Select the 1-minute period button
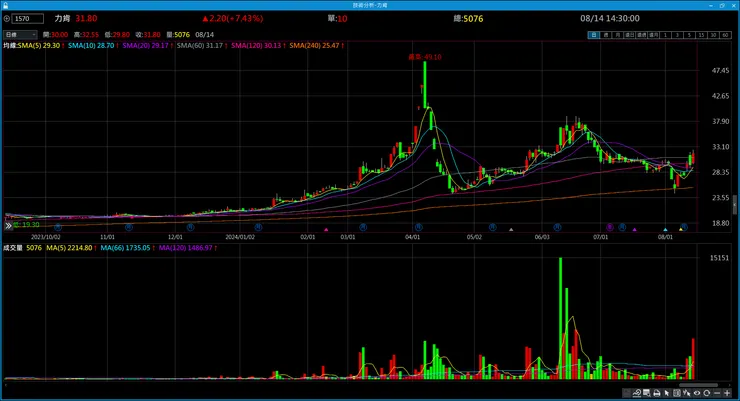This screenshot has width=740, height=401. pyautogui.click(x=666, y=35)
